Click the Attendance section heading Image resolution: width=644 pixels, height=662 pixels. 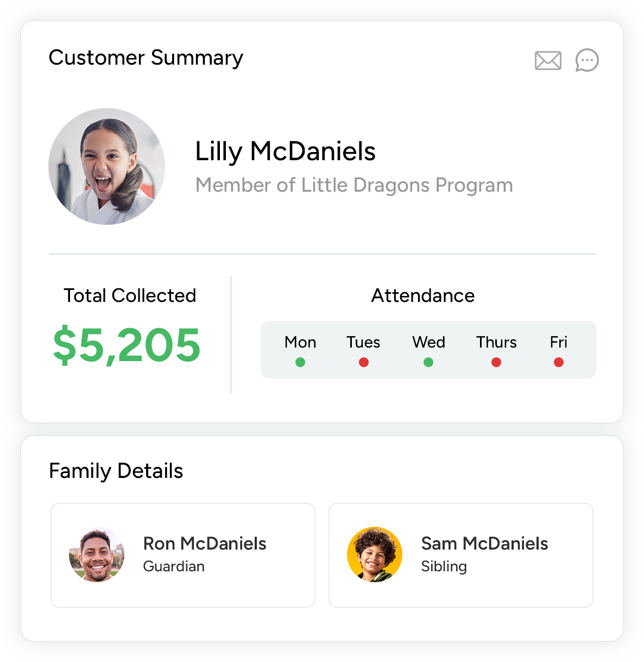tap(422, 295)
